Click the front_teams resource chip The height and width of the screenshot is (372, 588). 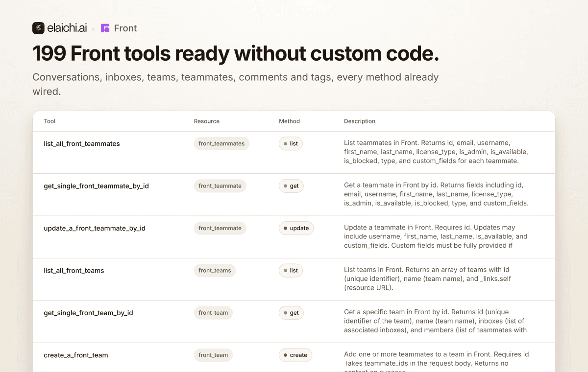coord(215,271)
